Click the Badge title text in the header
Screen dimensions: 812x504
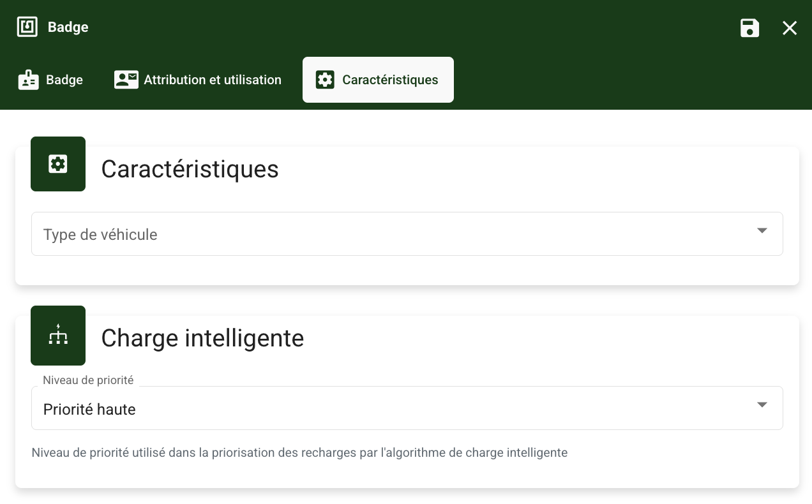tap(68, 27)
